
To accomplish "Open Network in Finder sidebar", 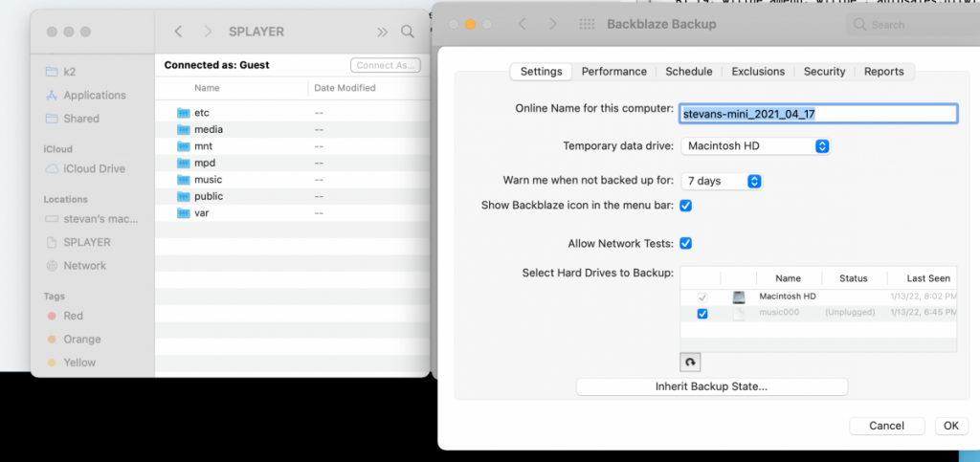I will click(76, 265).
